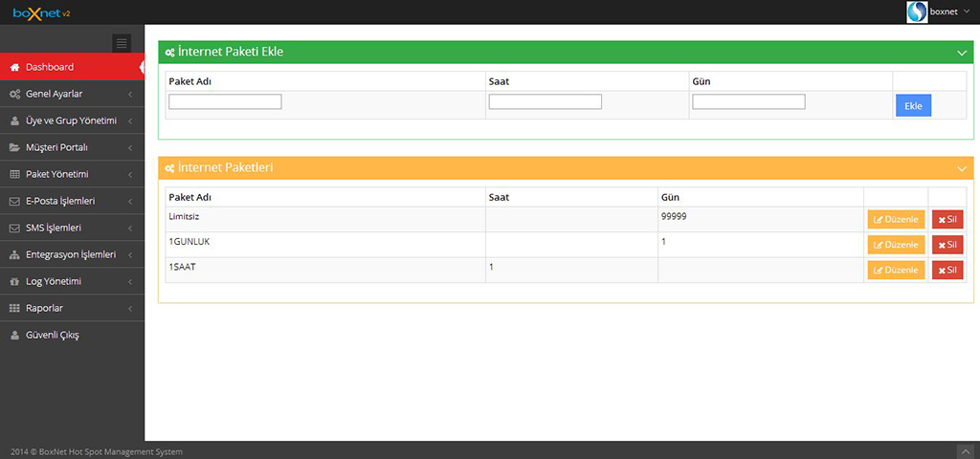Image resolution: width=980 pixels, height=459 pixels.
Task: Expand SMS İşlemleri submenu arrow
Action: [x=130, y=229]
